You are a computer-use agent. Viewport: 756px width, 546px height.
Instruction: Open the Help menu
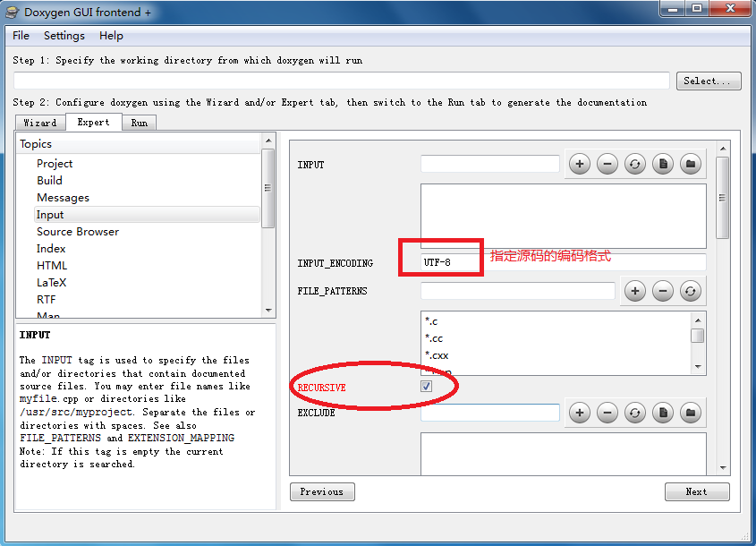point(111,36)
